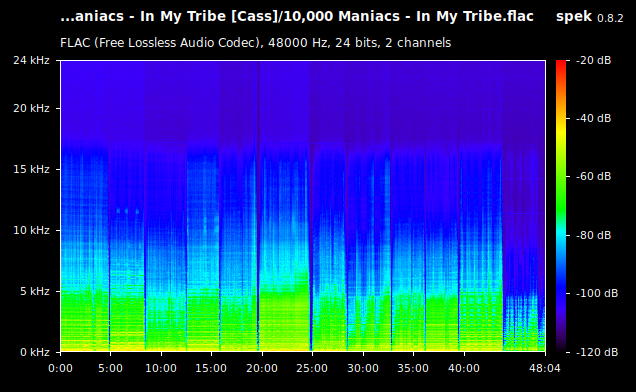This screenshot has height=392, width=636.
Task: Click the '15 kHz' frequency axis label
Action: click(31, 169)
